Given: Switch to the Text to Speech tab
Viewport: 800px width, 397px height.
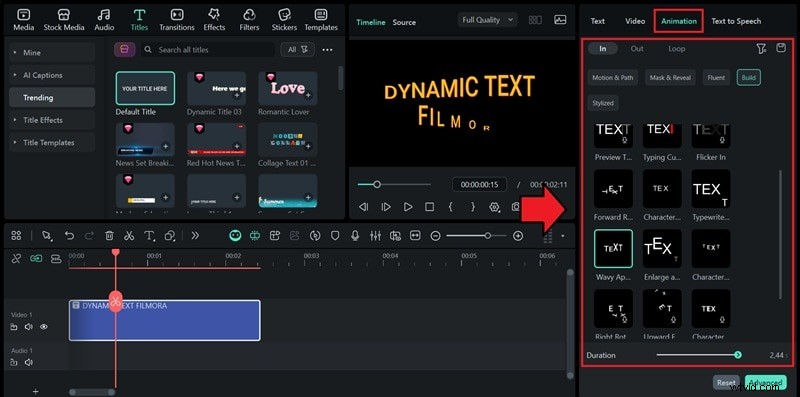Looking at the screenshot, I should tap(736, 21).
